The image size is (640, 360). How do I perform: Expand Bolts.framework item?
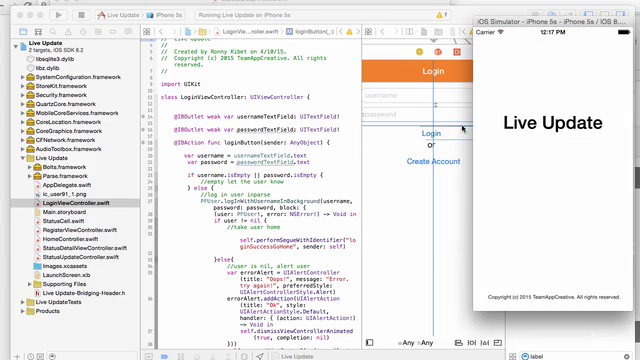30,167
